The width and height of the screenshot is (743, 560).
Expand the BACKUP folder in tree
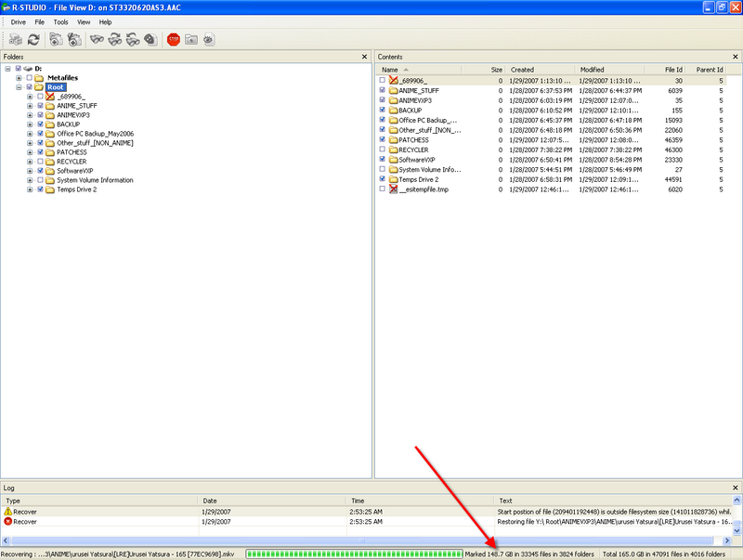[x=30, y=124]
